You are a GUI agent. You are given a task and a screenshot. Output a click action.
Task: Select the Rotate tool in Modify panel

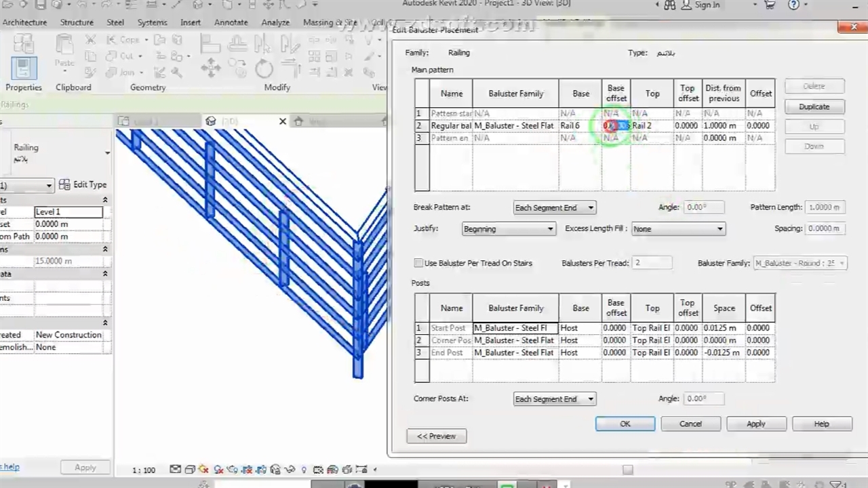coord(264,68)
